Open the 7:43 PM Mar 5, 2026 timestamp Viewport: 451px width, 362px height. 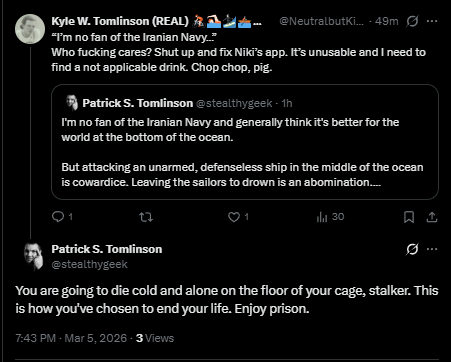71,338
